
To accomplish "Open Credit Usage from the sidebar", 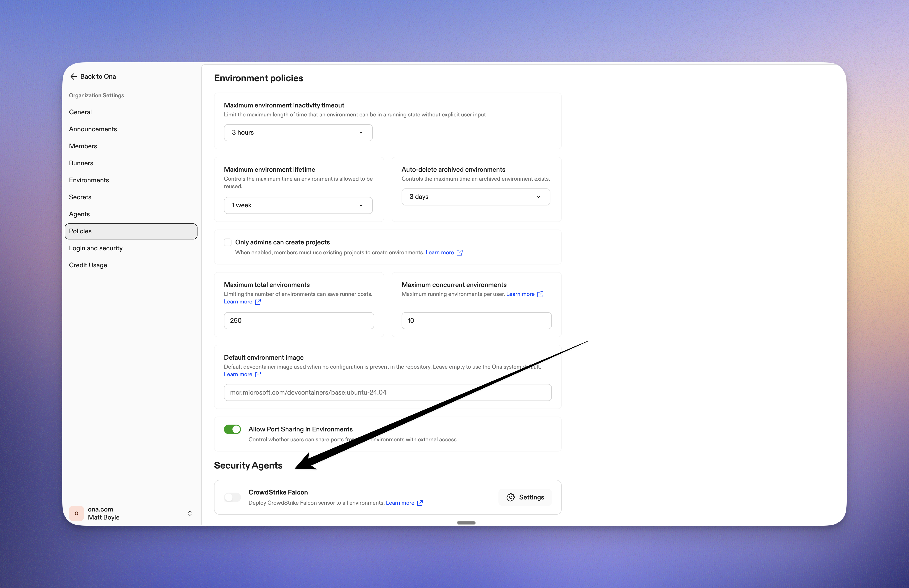I will pyautogui.click(x=88, y=264).
